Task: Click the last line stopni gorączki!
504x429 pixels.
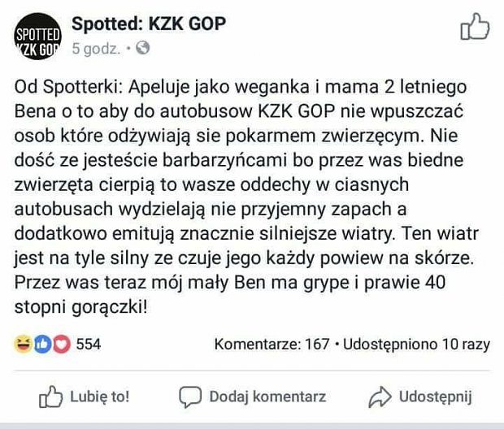Action: click(x=81, y=307)
